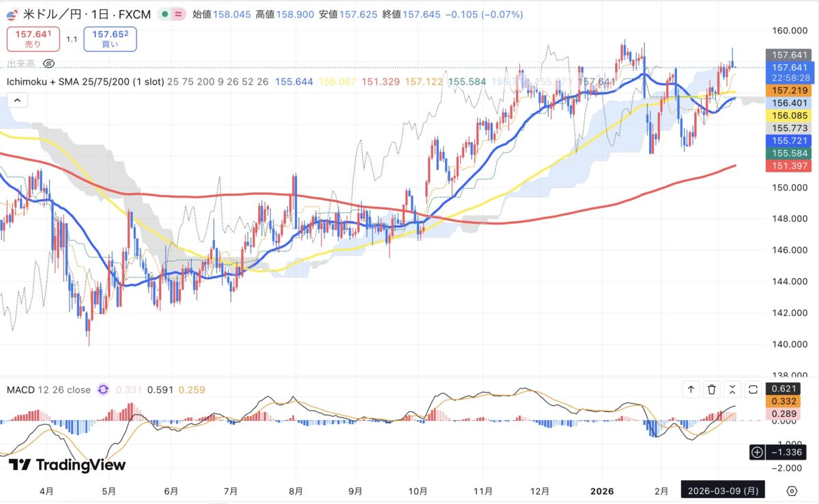This screenshot has height=504, width=819.
Task: Toggle volume (出来高) visibility eye icon
Action: coord(48,63)
